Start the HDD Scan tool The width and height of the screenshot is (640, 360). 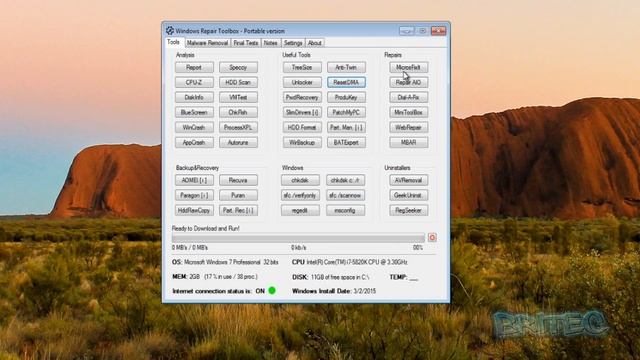[x=238, y=82]
